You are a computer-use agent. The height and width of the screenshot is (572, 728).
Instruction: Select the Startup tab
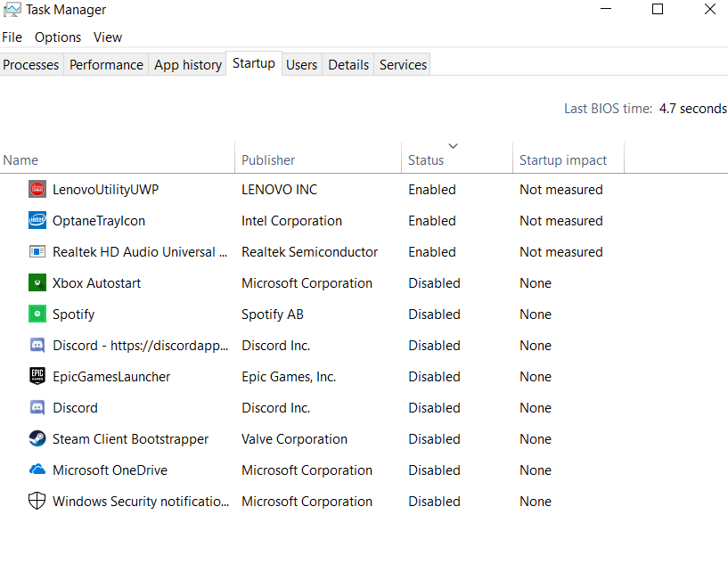(253, 63)
